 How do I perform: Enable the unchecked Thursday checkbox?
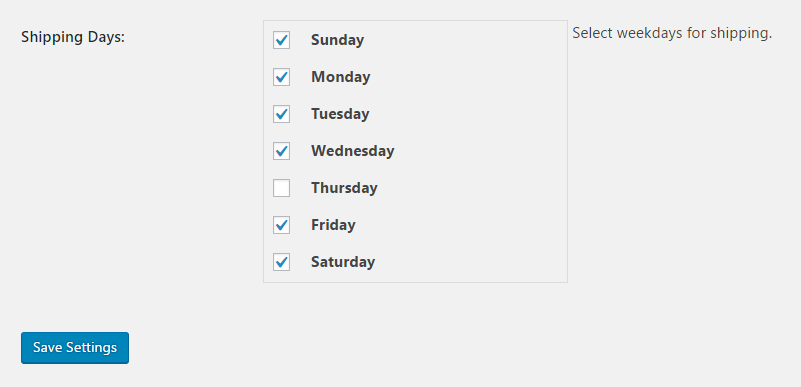pyautogui.click(x=281, y=188)
